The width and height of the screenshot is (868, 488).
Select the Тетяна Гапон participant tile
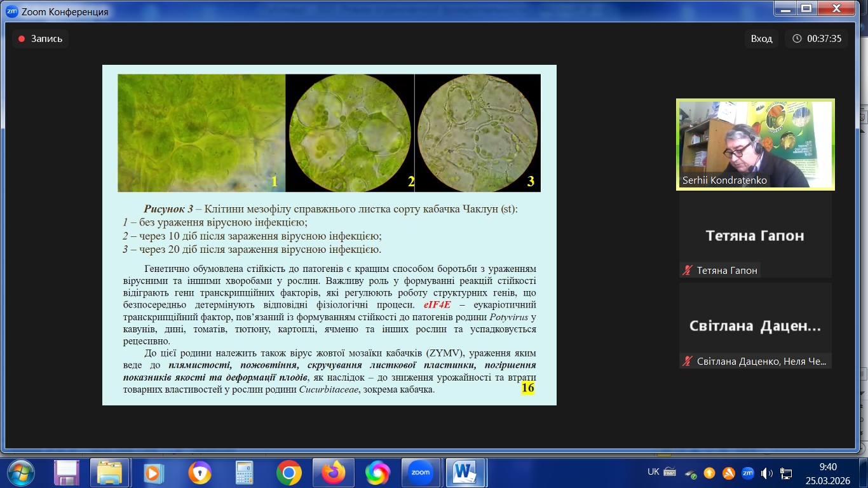tap(755, 236)
